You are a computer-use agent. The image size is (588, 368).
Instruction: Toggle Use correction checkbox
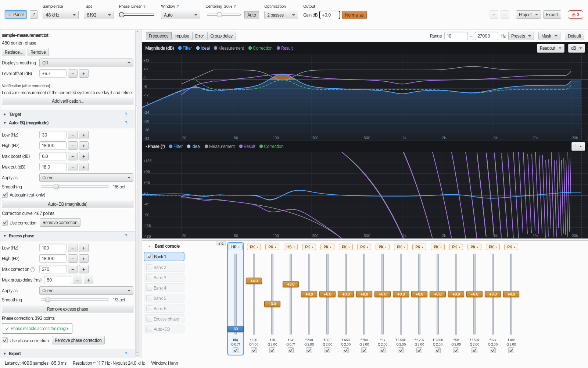click(5, 223)
